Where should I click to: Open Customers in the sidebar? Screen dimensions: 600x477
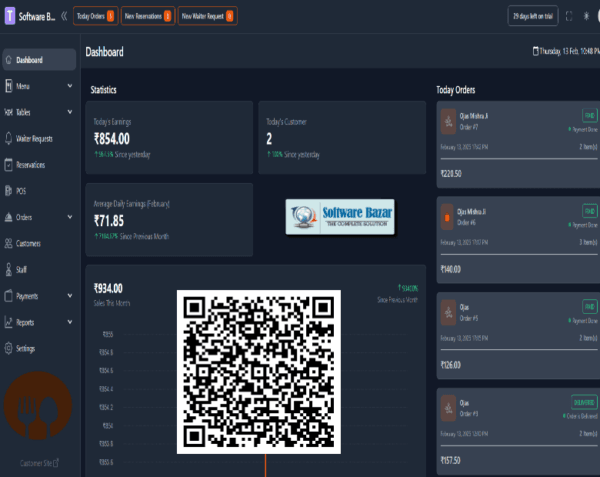tap(39, 243)
